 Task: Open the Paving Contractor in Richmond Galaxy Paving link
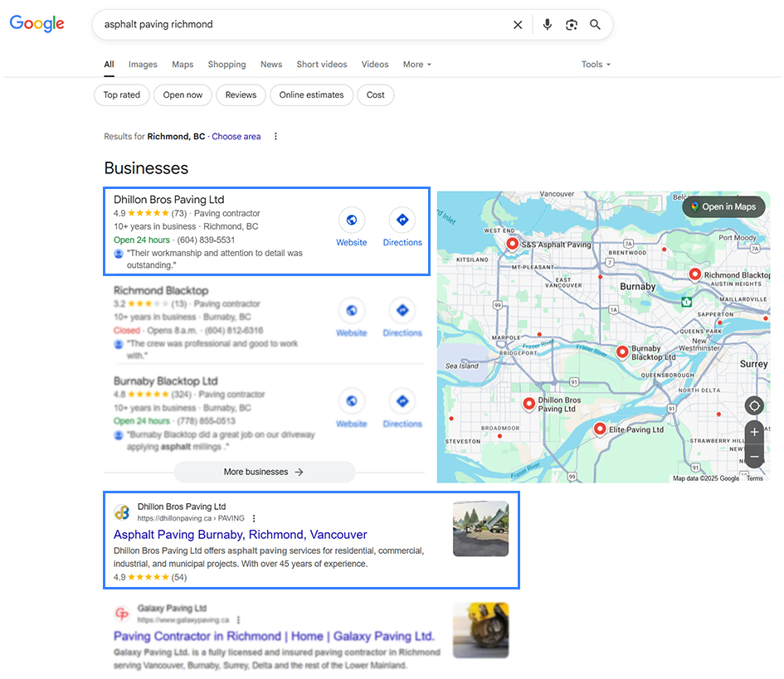pos(274,636)
